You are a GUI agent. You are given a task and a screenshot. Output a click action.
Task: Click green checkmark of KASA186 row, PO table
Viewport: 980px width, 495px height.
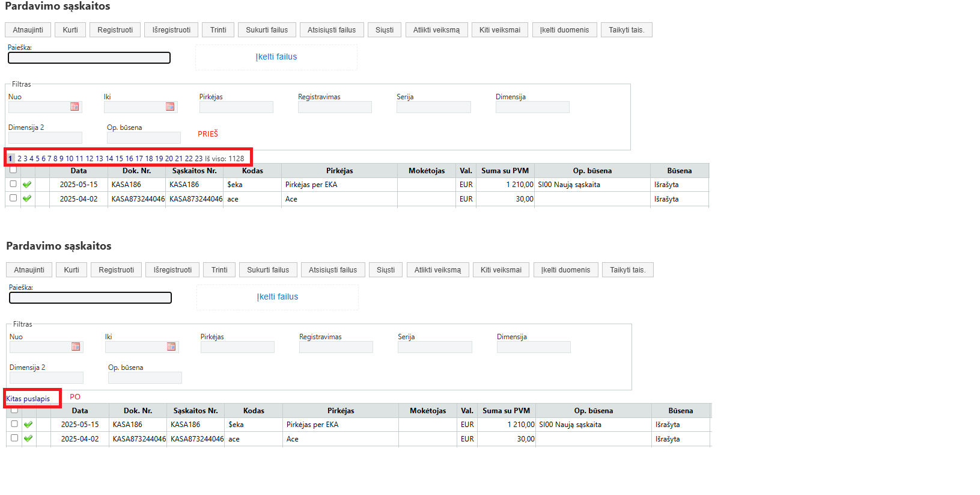(28, 425)
